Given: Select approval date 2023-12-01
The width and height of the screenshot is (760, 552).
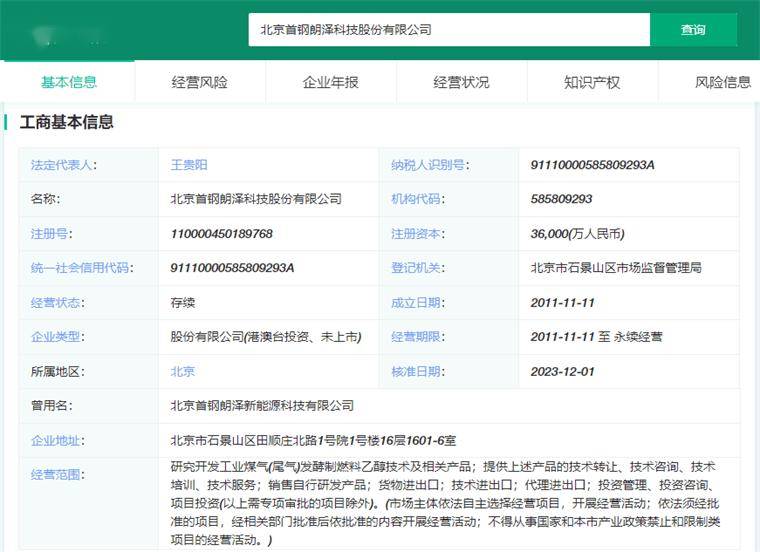Looking at the screenshot, I should (562, 371).
